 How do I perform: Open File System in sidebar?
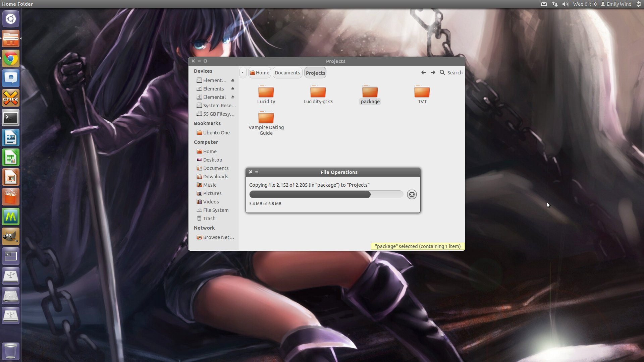213,210
